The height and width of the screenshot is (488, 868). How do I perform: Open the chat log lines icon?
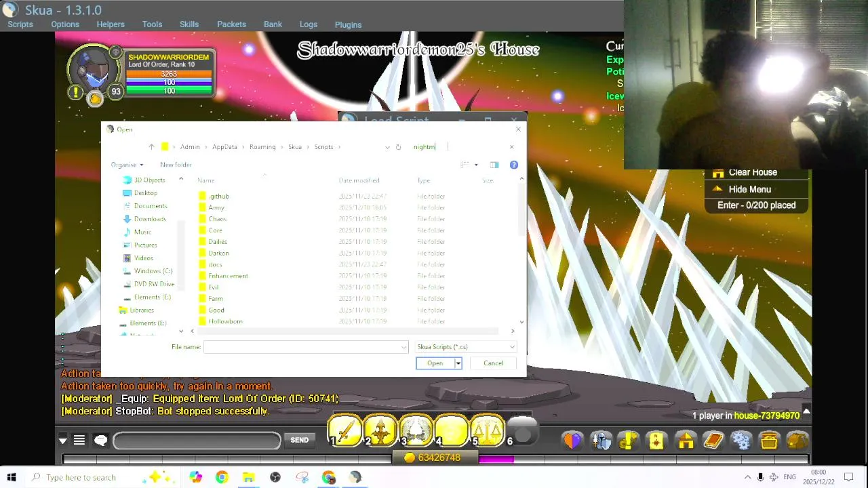tap(79, 441)
